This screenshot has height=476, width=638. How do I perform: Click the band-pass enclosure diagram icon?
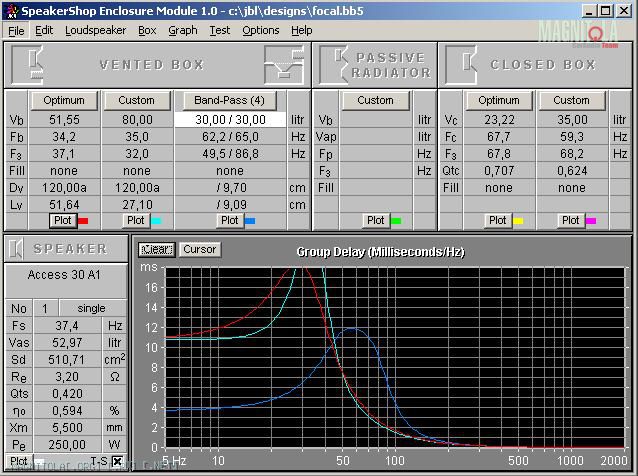pyautogui.click(x=284, y=65)
